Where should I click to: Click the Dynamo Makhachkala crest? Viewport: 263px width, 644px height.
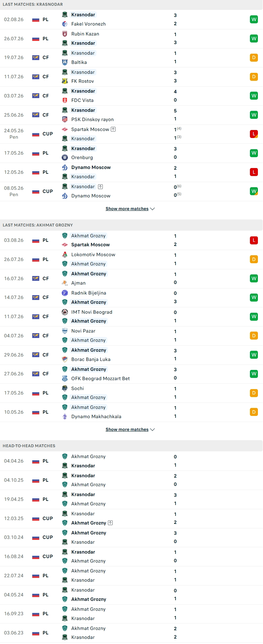[x=65, y=417]
